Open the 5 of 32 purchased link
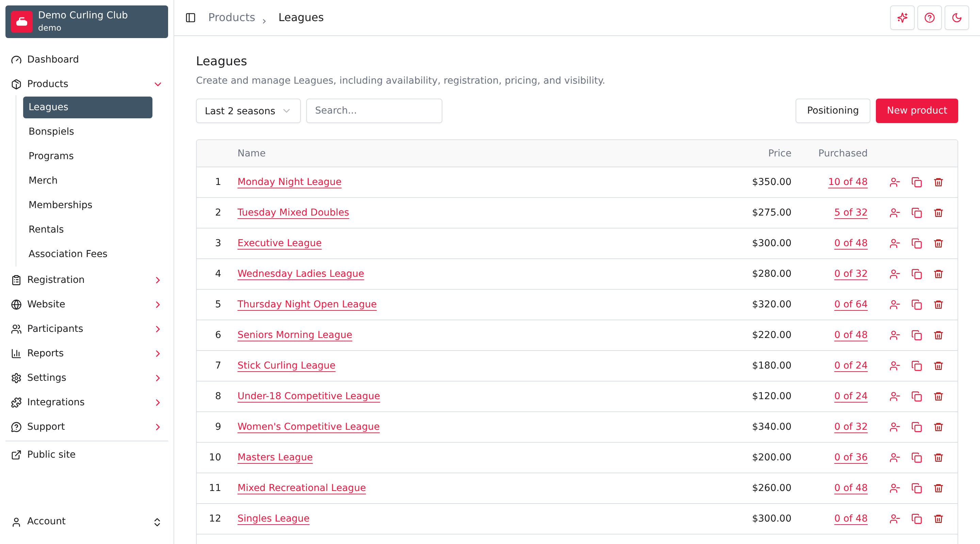Viewport: 980px width, 544px height. click(851, 212)
